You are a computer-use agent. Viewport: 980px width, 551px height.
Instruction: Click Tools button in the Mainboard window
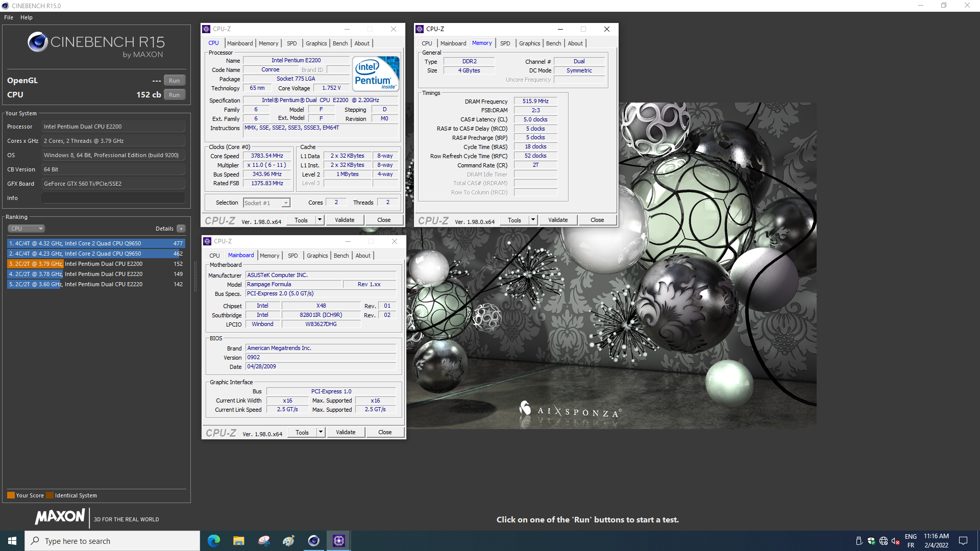[x=302, y=432]
